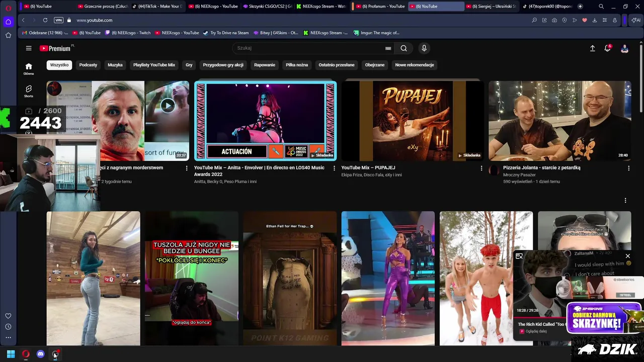The height and width of the screenshot is (362, 644).
Task: Click the YouTube search magnifier button
Action: (x=404, y=48)
